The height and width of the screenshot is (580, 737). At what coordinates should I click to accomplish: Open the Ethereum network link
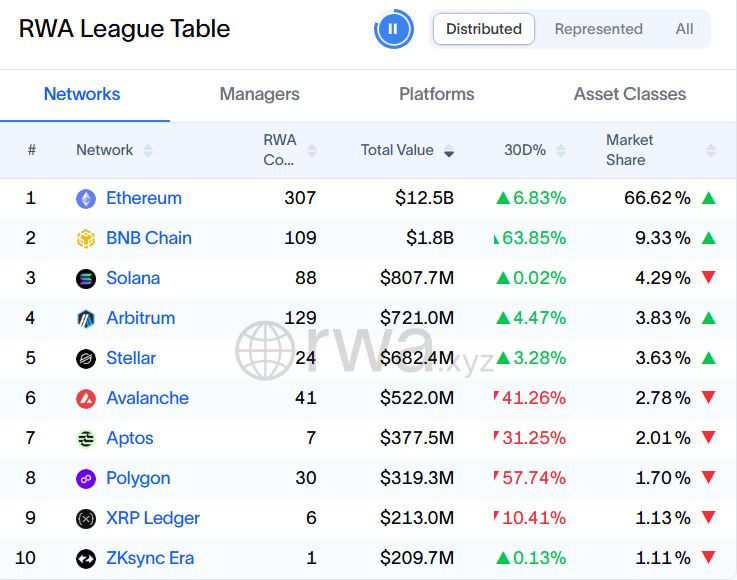[x=144, y=198]
